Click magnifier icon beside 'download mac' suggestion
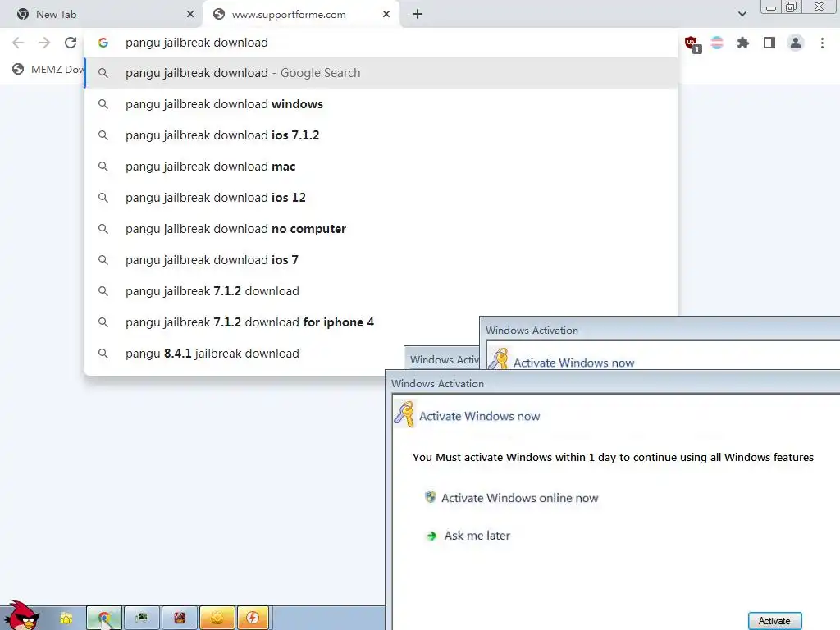Viewport: 840px width, 630px height. point(103,167)
